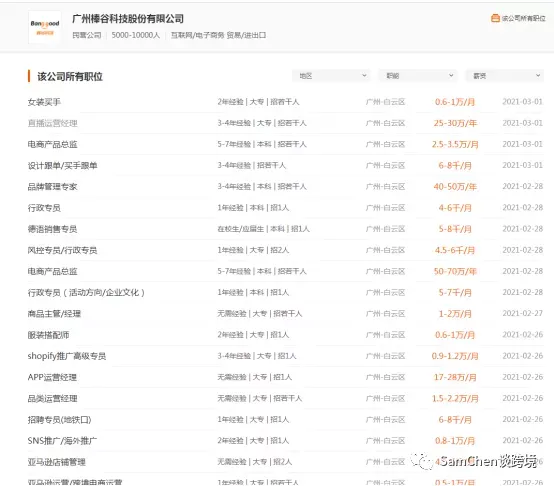The image size is (554, 486).
Task: Click the salary 1.5-2.2万/月
Action: click(x=455, y=399)
